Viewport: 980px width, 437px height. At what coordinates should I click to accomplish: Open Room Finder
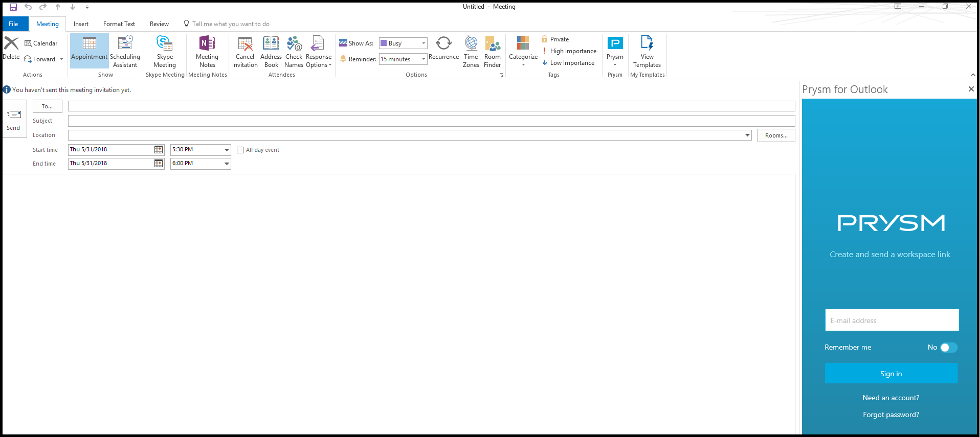[x=493, y=51]
